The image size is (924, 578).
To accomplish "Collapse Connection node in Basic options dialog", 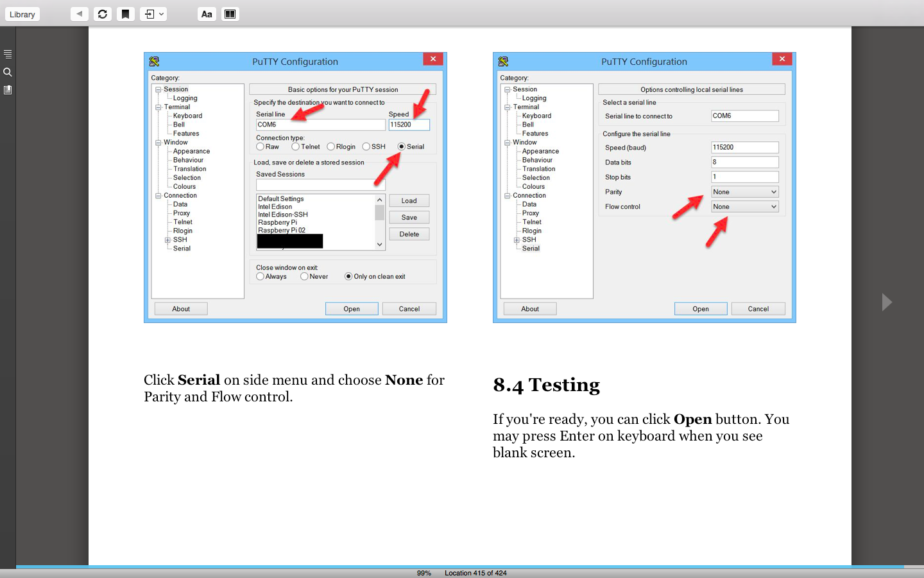I will 158,195.
